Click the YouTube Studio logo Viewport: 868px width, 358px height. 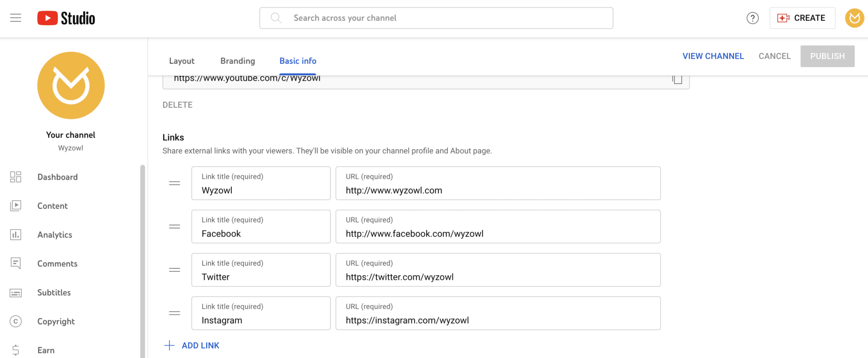click(66, 18)
